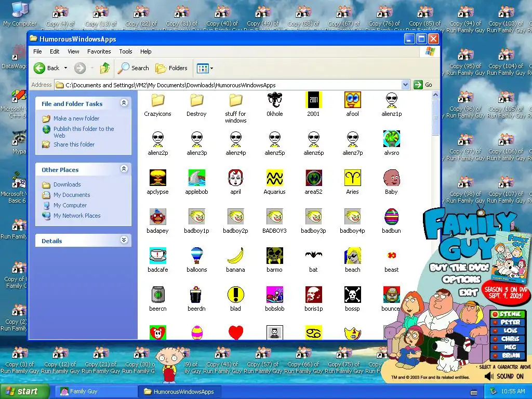The image size is (532, 399).
Task: Select the balloons icon
Action: [196, 256]
